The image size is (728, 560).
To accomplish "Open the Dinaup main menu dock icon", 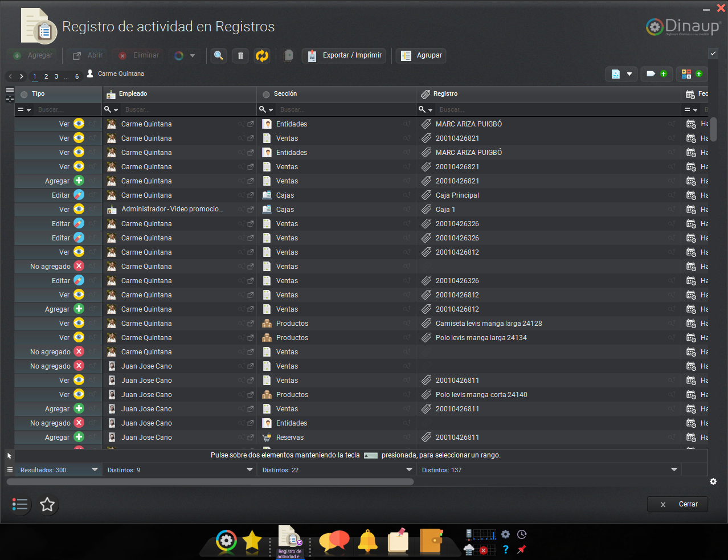I will (x=226, y=541).
